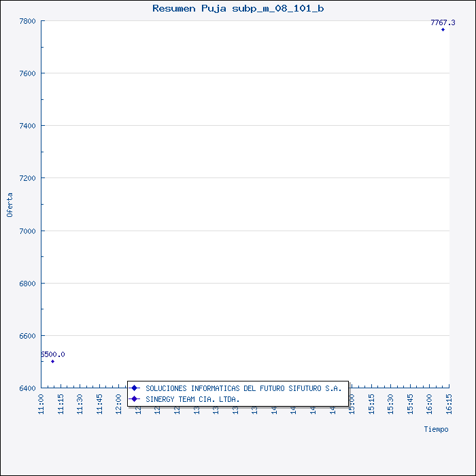Click the 6600 y-axis tick label
Screen dimensions: 476x476
[x=27, y=336]
